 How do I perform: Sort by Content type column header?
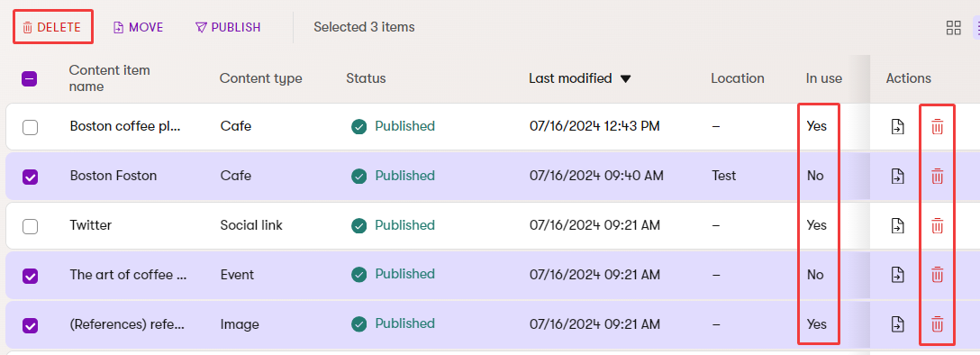tap(260, 78)
